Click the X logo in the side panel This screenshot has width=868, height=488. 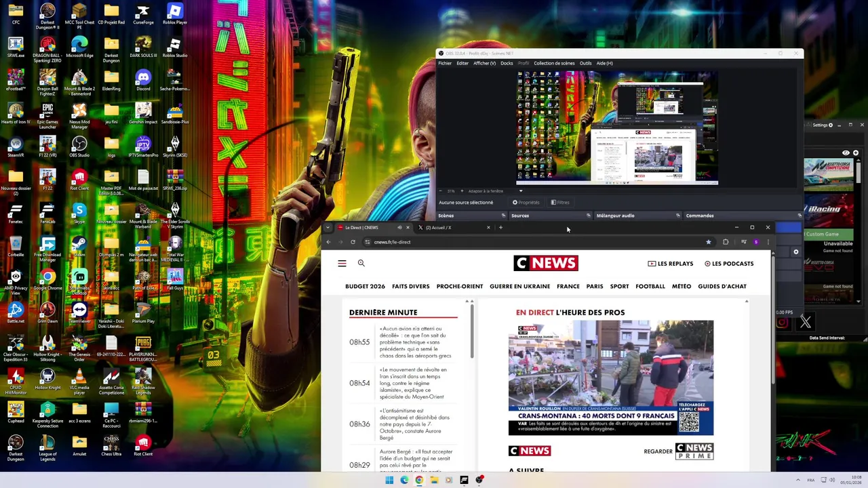coord(805,323)
